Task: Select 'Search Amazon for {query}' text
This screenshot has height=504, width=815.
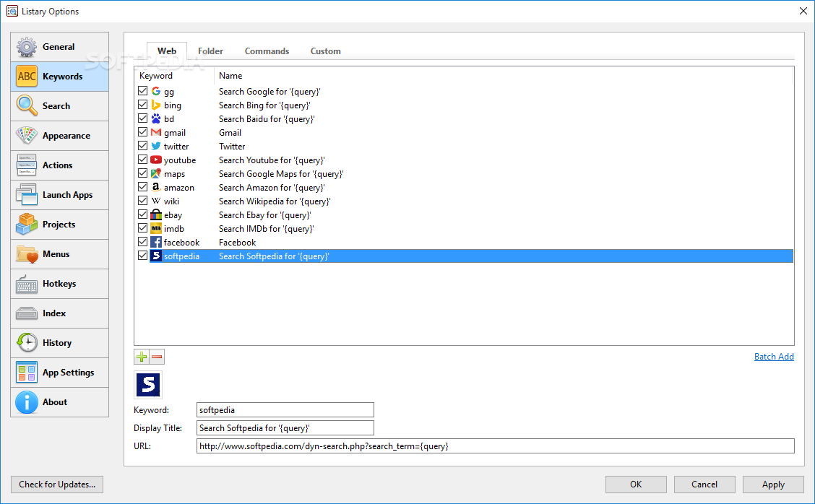Action: 272,188
